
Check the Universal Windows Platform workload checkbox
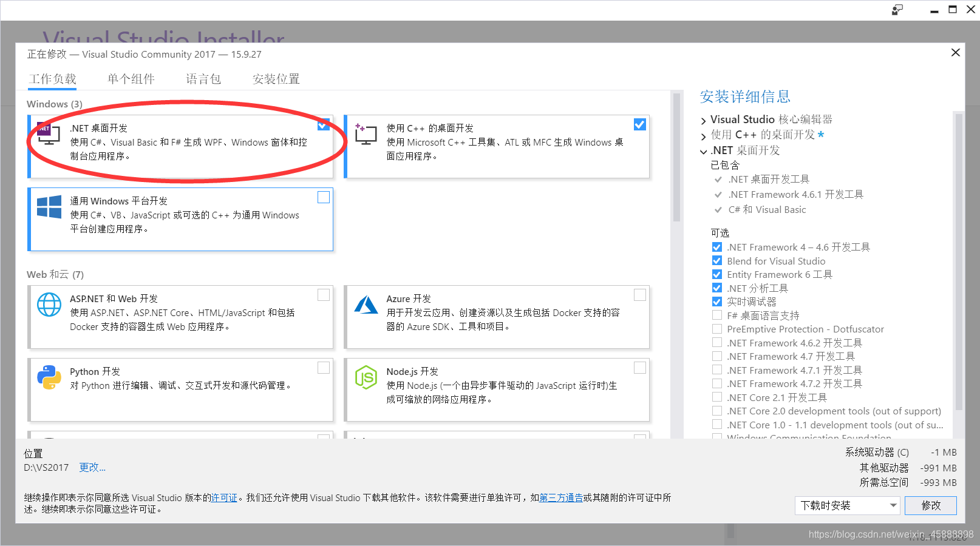[324, 197]
